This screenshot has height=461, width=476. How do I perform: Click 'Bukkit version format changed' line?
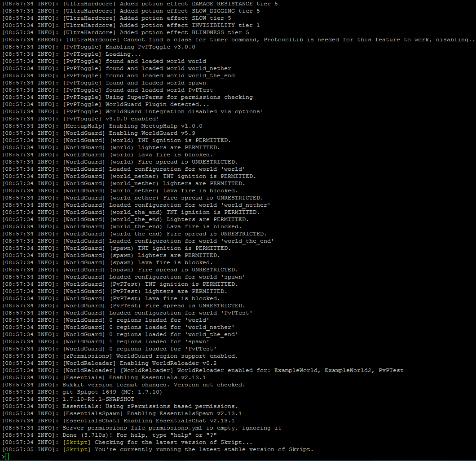pos(123,385)
